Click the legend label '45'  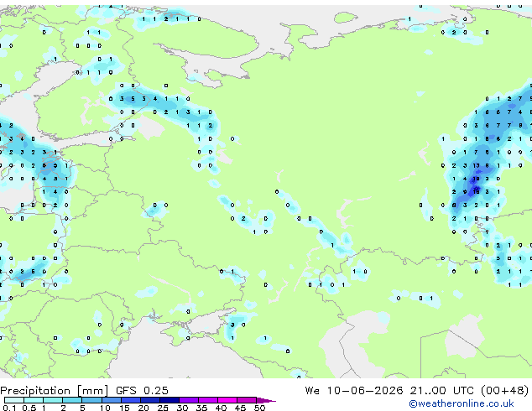(241, 408)
